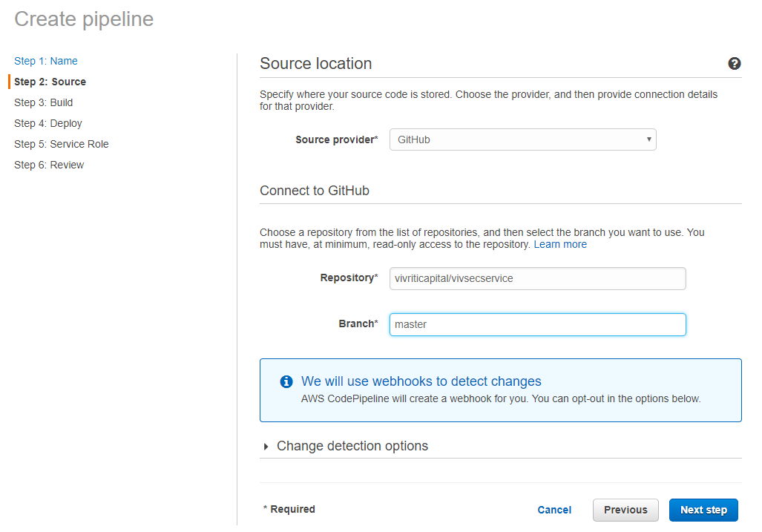Open Step 4: Deploy in sidebar
This screenshot has height=532, width=762.
click(x=48, y=123)
